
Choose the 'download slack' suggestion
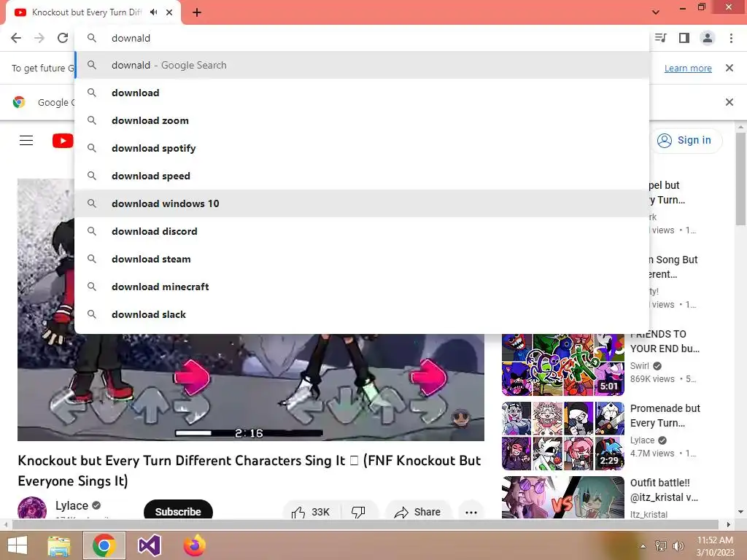coord(363,314)
